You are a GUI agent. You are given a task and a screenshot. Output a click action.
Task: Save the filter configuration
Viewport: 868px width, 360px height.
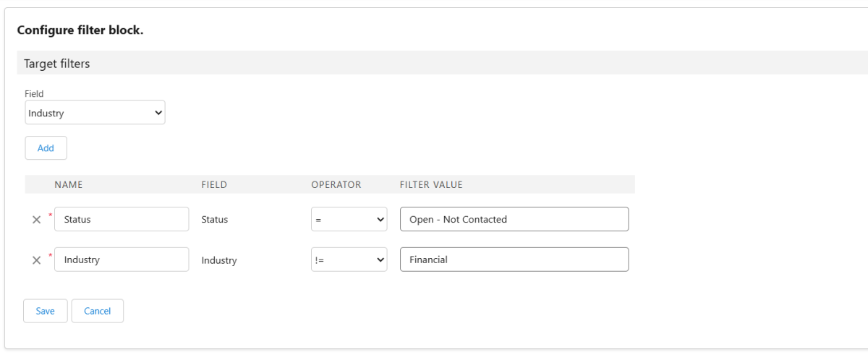coord(45,311)
